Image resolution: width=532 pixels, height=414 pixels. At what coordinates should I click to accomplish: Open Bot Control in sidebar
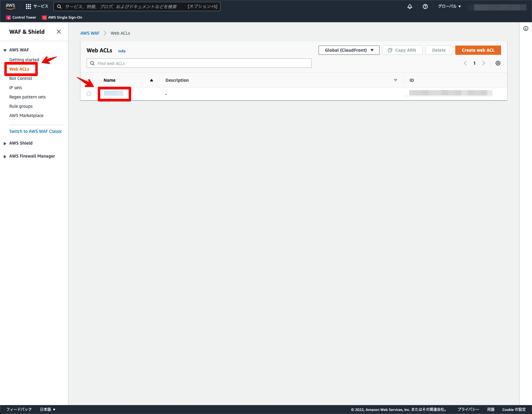(20, 78)
